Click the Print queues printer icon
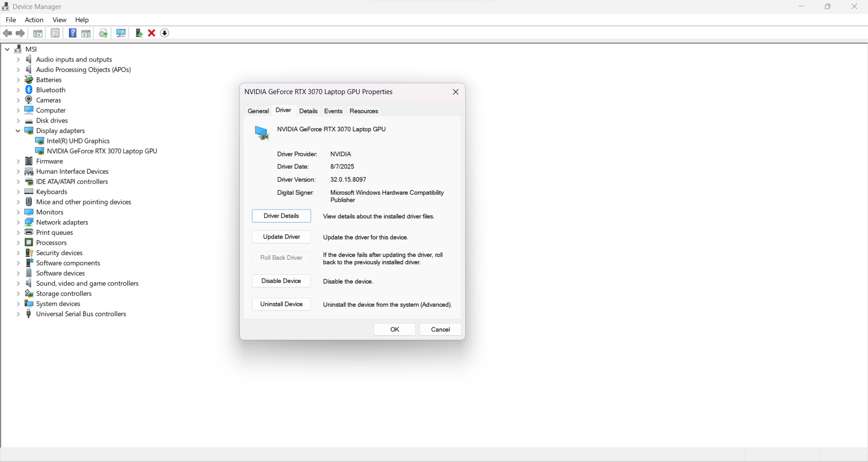Screen dimensions: 868x462 (x=29, y=232)
